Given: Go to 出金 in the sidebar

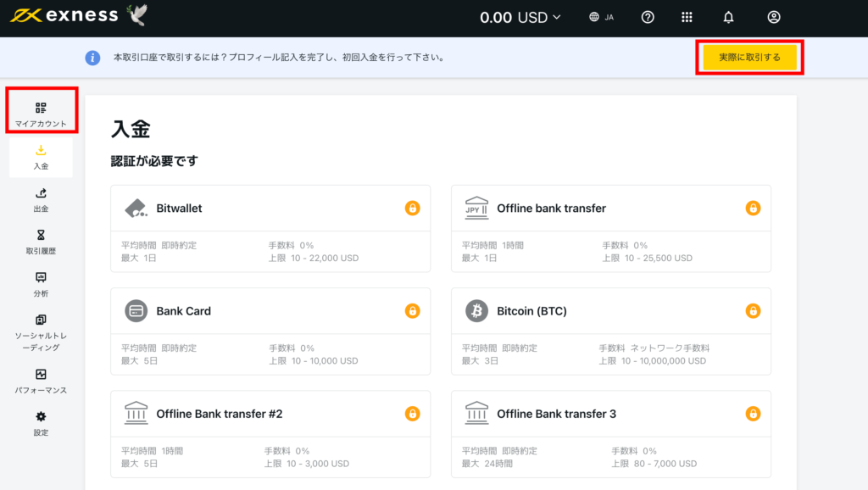Looking at the screenshot, I should [41, 200].
